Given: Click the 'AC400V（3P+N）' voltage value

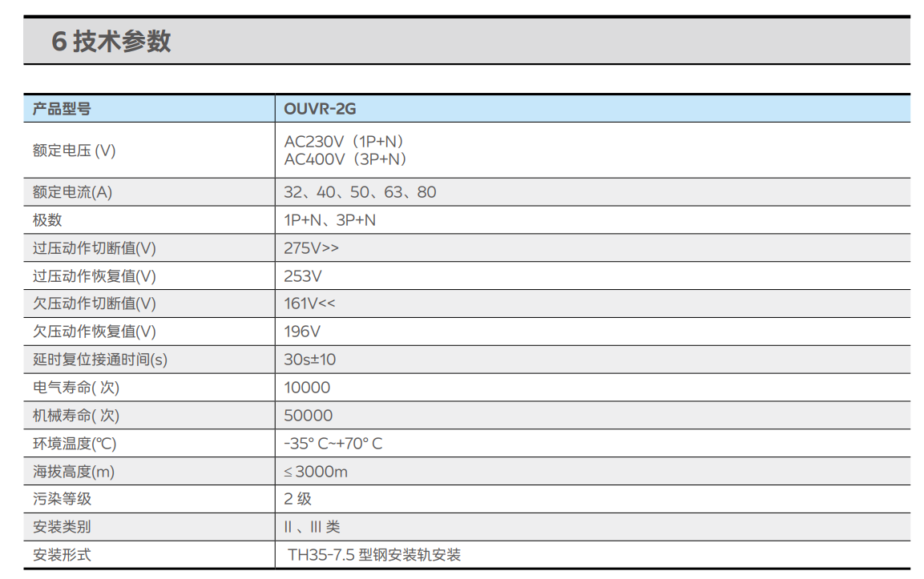Looking at the screenshot, I should click(347, 159).
